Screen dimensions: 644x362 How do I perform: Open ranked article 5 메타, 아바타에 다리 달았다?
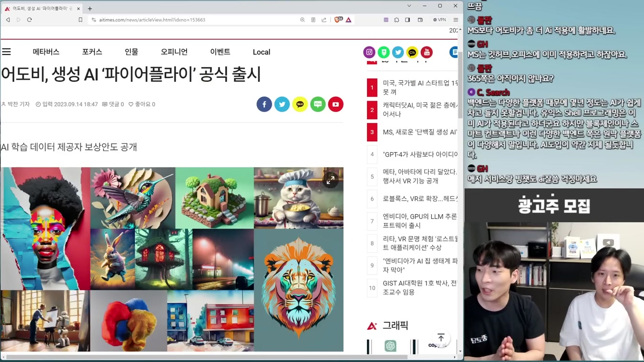420,176
